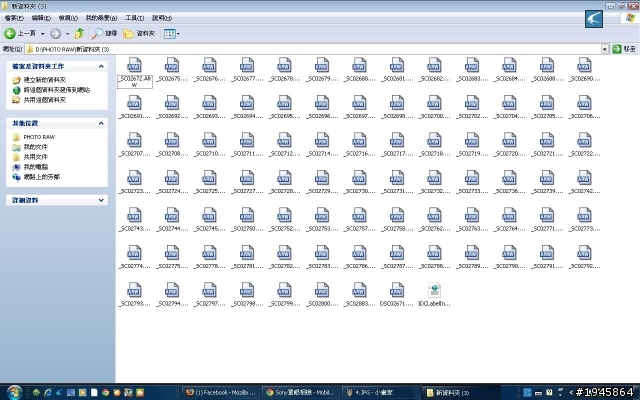Click the Windows Start orb
This screenshot has height=400, width=640.
14,393
